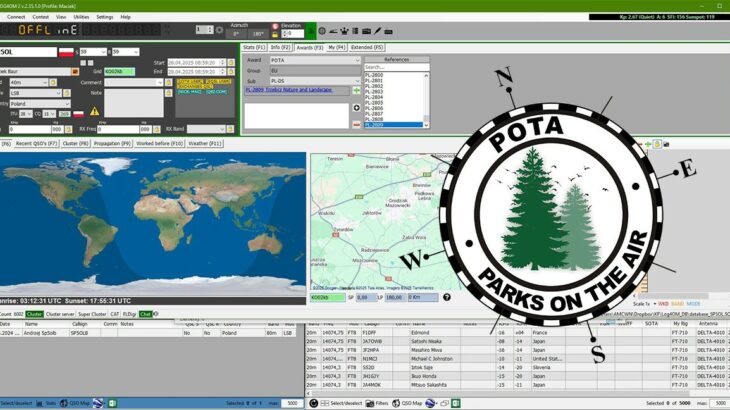Remove award reference with the red minus
The width and height of the screenshot is (730, 410).
pos(356,124)
